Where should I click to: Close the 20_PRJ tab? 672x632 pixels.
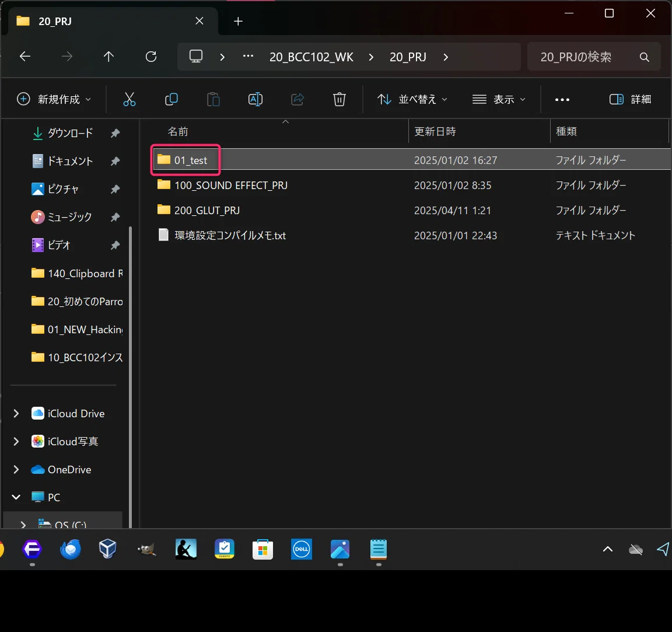pos(199,20)
